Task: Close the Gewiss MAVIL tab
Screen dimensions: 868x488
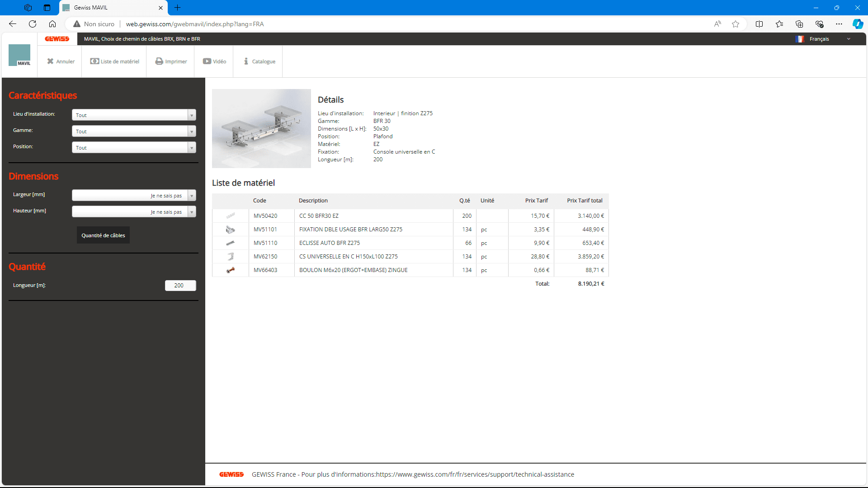Action: 160,8
